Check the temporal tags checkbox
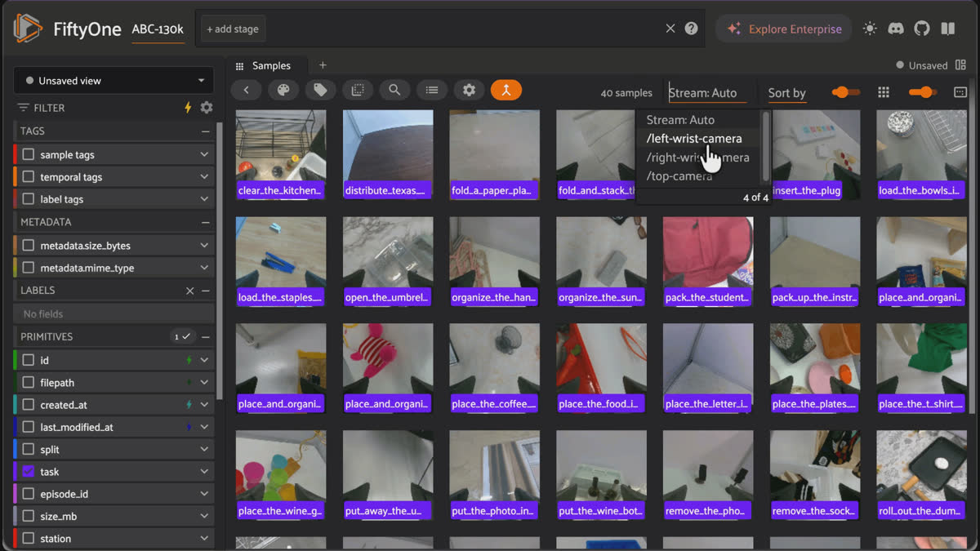Screen dimensions: 980x551 pyautogui.click(x=29, y=176)
